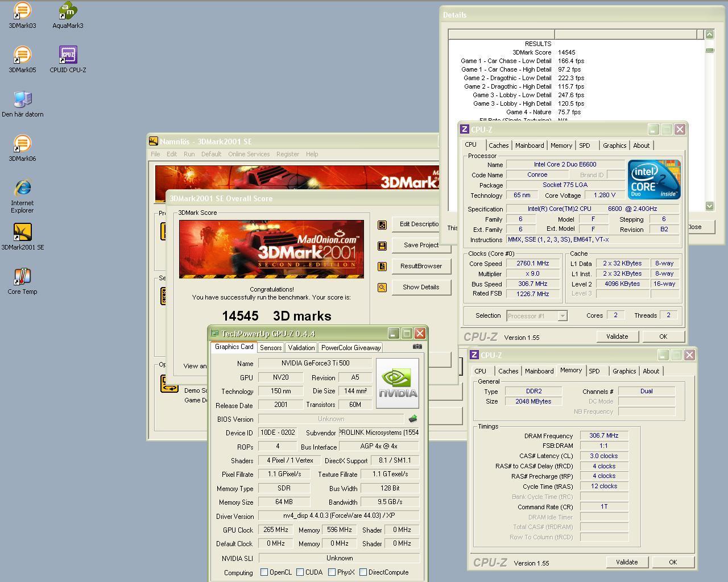This screenshot has height=582, width=728.
Task: Click the 3DMark2001 SE title bar icon
Action: (x=154, y=142)
